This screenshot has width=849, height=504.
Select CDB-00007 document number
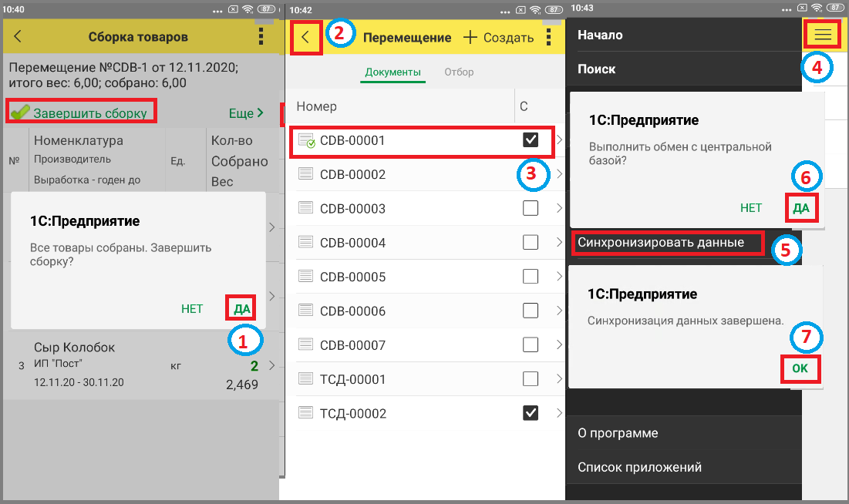352,344
